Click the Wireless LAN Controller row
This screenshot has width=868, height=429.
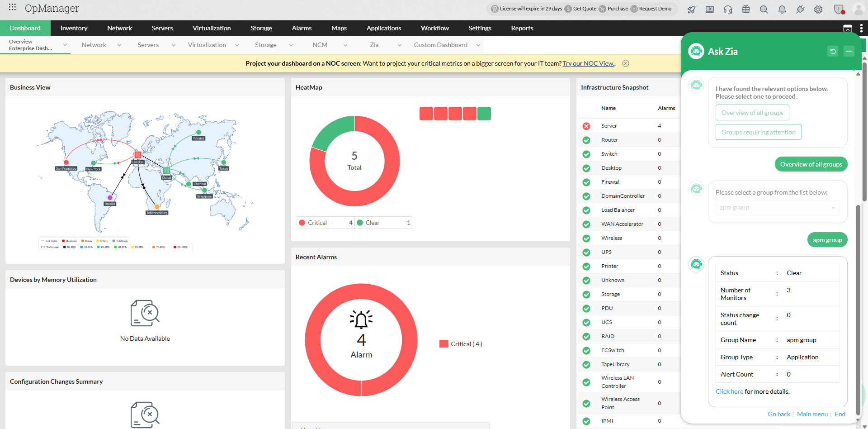(x=629, y=382)
